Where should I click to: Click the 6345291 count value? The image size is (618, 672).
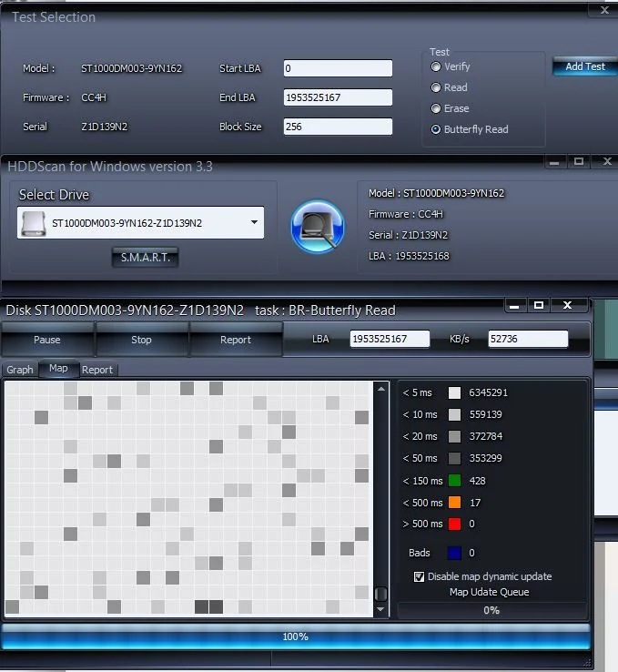click(488, 392)
